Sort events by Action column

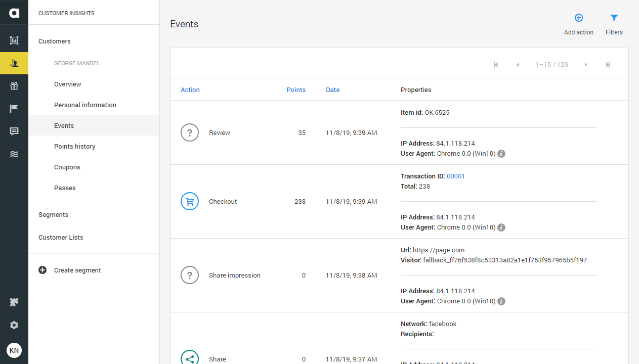pos(190,90)
